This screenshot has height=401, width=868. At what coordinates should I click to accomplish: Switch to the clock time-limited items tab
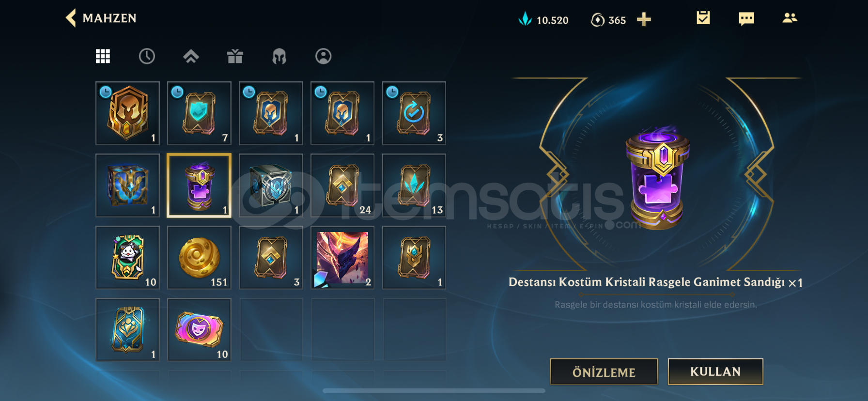click(x=147, y=56)
